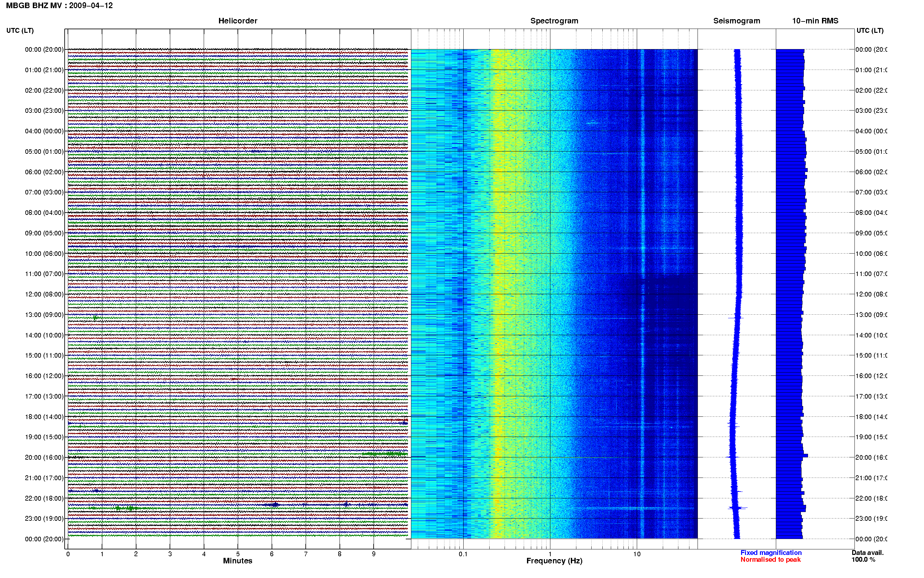Image resolution: width=924 pixels, height=578 pixels.
Task: Click the 'Frequency (Hz)' x-axis label
Action: tap(554, 561)
